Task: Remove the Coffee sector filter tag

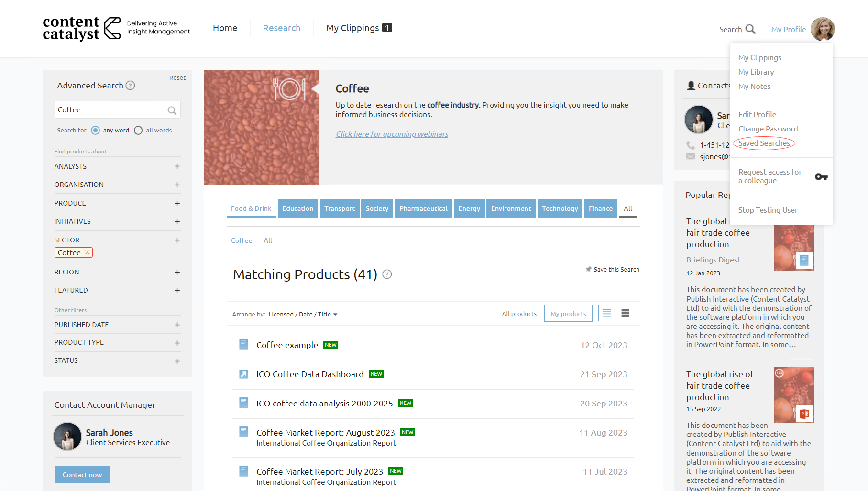Action: (x=88, y=252)
